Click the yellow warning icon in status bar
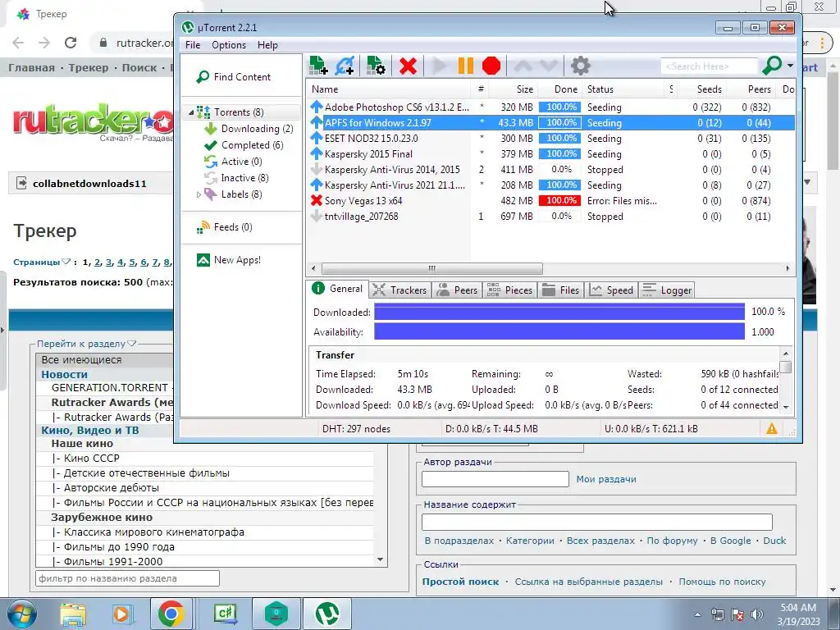The image size is (840, 630). click(x=771, y=428)
